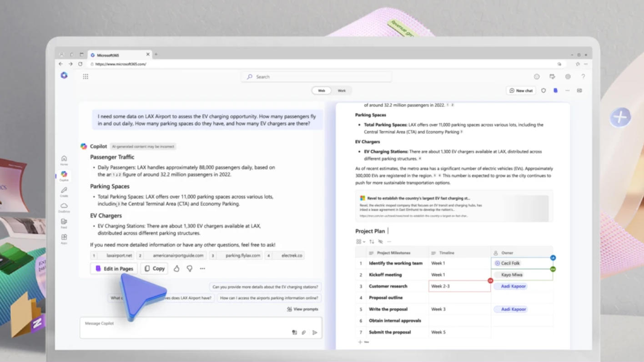Click the Owner column header
Viewport: 644px width, 362px height.
(x=522, y=253)
